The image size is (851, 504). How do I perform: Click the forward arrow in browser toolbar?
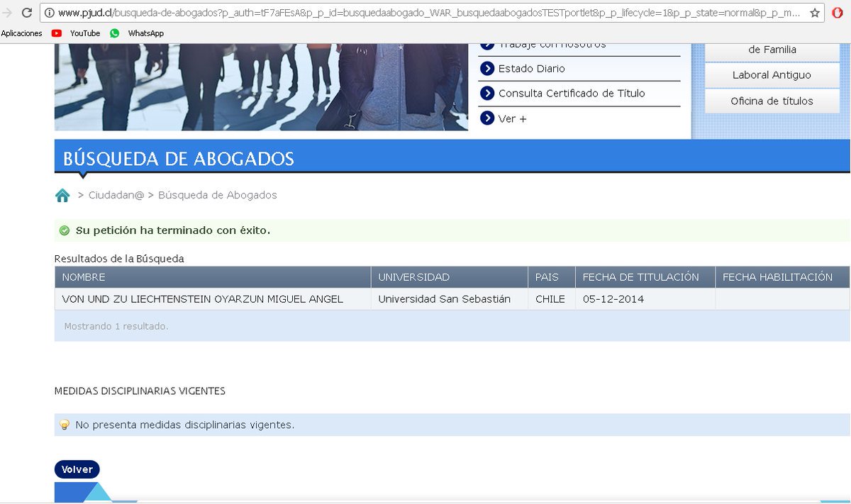point(7,12)
